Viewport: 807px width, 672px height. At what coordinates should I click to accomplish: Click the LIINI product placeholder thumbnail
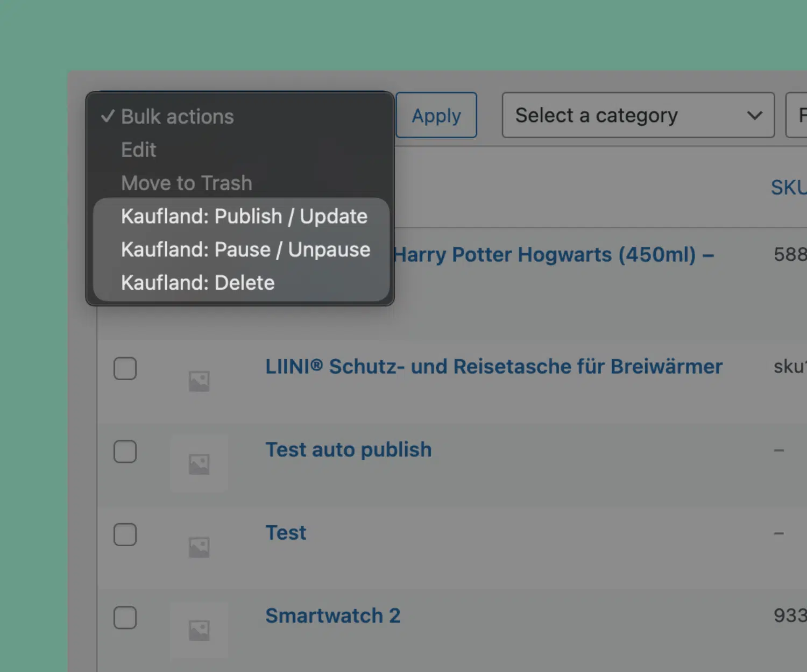199,381
